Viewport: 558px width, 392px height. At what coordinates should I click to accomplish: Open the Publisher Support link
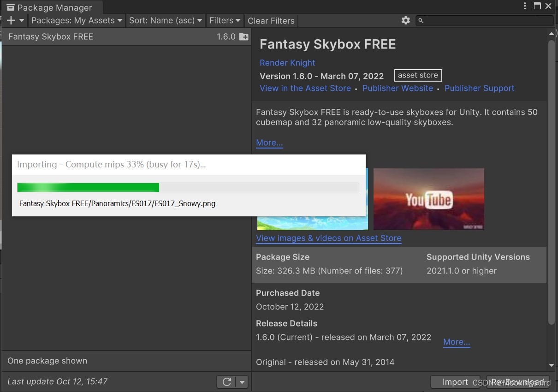click(x=479, y=88)
